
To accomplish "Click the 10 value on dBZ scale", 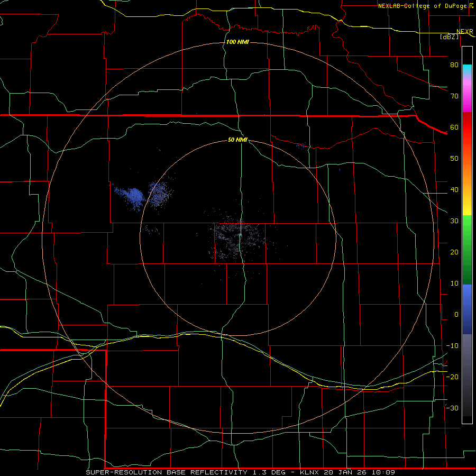I will point(454,283).
